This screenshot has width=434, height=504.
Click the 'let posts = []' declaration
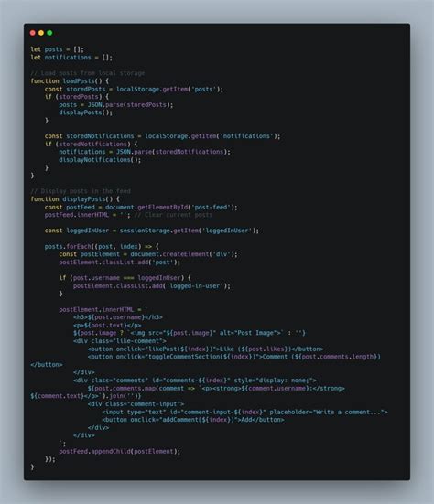pyautogui.click(x=58, y=49)
